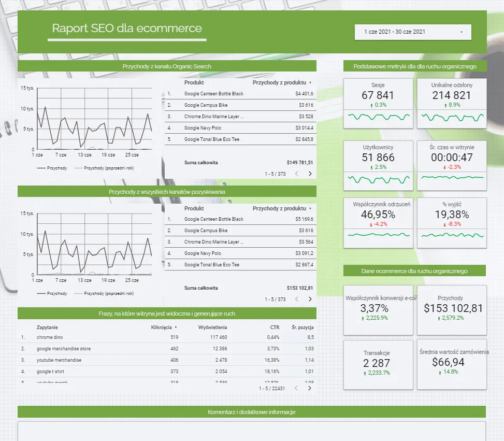The height and width of the screenshot is (441, 504).
Task: Select the Śr. czas w witrynie scorecard
Action: coord(452,165)
